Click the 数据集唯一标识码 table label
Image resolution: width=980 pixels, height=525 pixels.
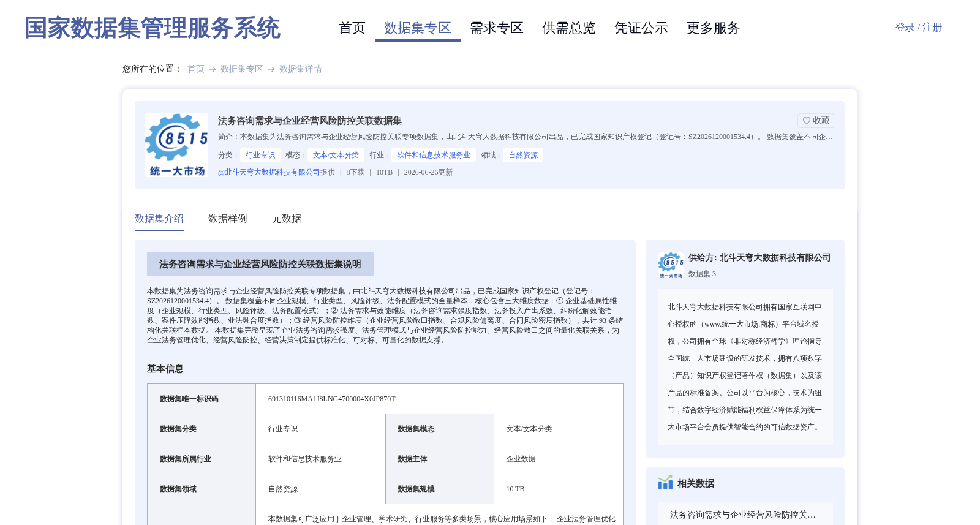pyautogui.click(x=189, y=399)
